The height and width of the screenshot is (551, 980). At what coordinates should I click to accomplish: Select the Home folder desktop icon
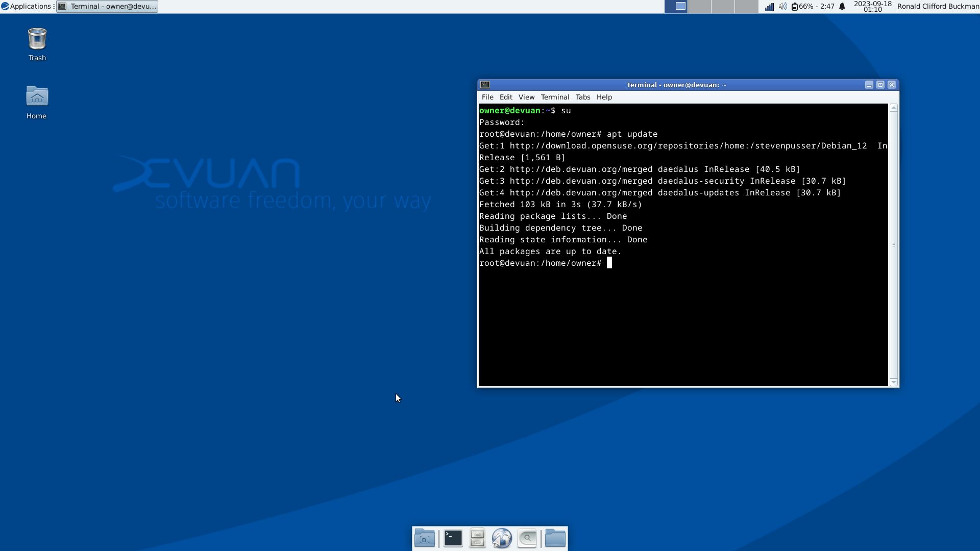[37, 103]
